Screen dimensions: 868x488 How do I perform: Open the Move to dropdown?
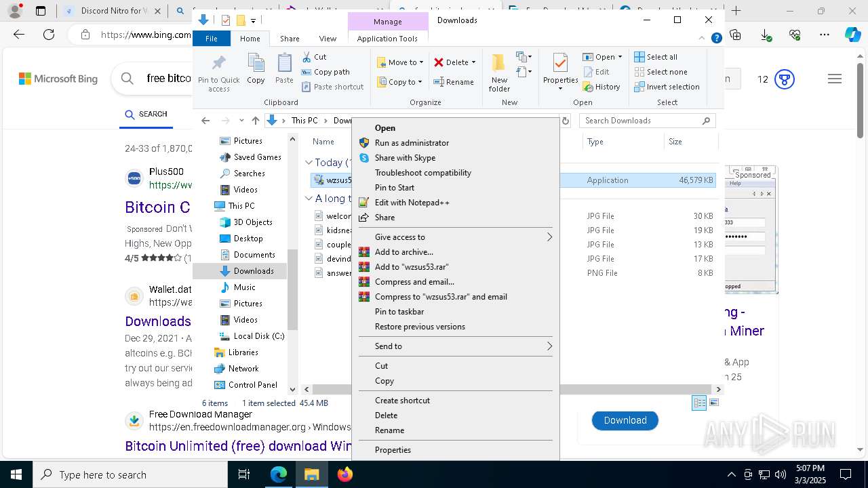400,62
